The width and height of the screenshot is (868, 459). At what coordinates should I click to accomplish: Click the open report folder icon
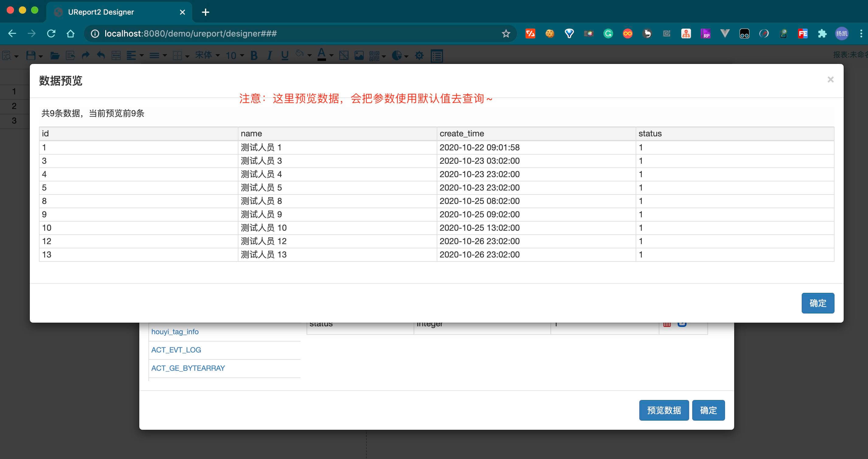(x=54, y=55)
